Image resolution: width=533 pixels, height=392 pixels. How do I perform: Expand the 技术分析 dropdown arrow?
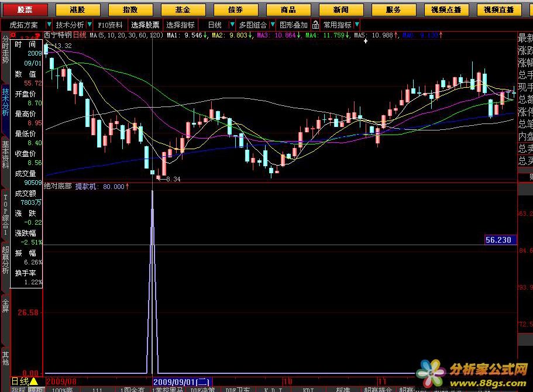pos(89,25)
